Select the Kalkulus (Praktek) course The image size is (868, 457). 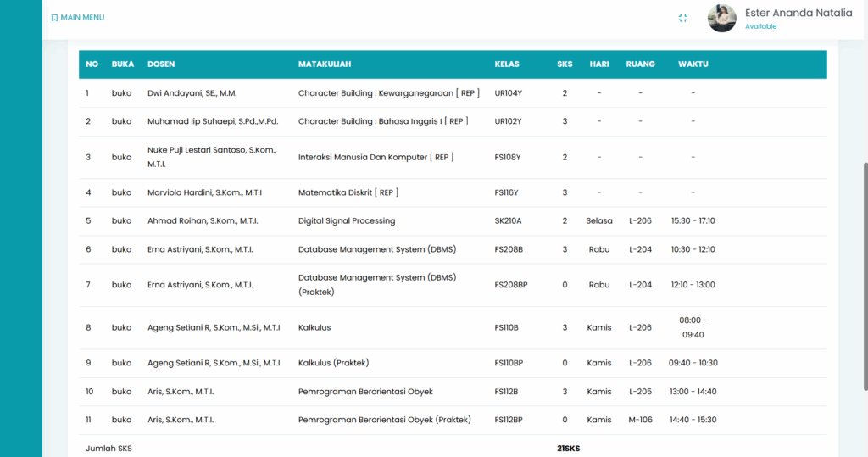pyautogui.click(x=333, y=364)
